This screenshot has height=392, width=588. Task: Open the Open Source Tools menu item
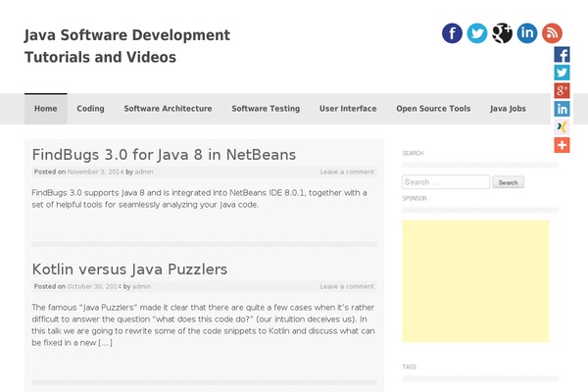coord(433,109)
